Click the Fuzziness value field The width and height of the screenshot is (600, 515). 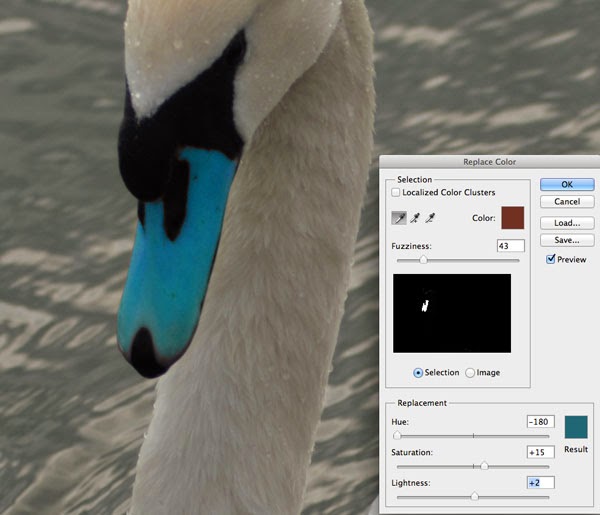coord(511,246)
